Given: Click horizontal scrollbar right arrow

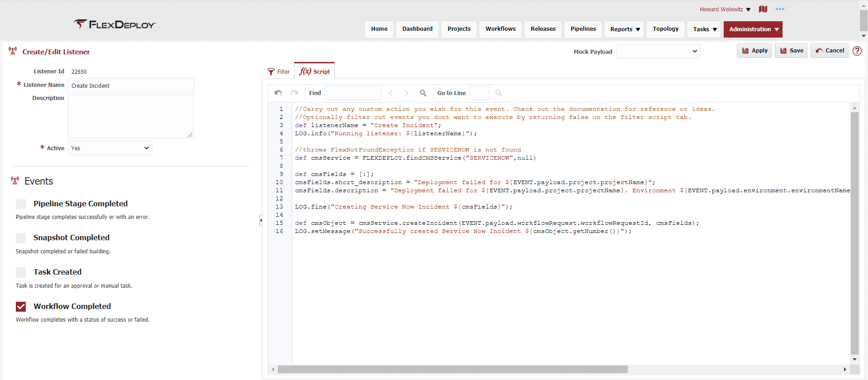Looking at the screenshot, I should click(845, 370).
